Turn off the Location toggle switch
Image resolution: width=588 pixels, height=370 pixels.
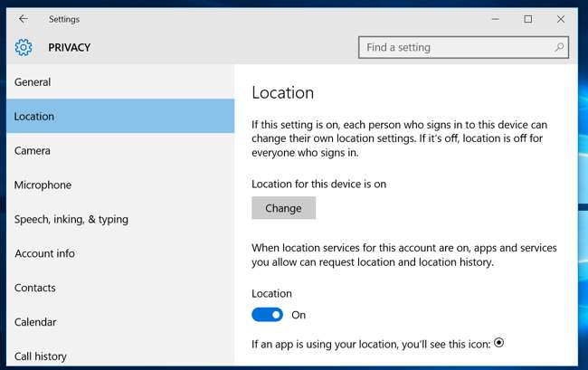pyautogui.click(x=268, y=315)
